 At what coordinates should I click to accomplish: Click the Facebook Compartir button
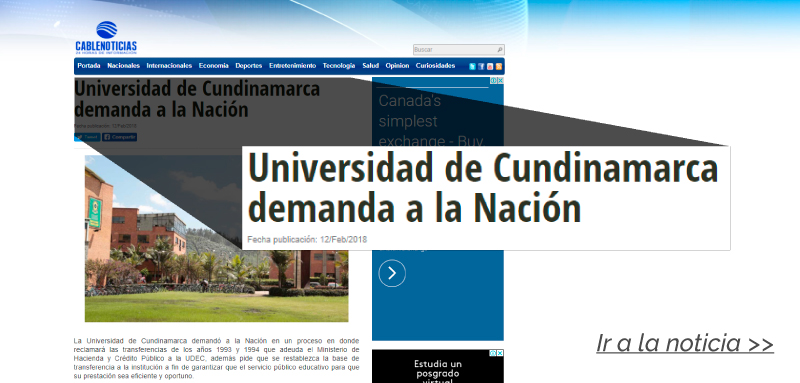point(120,137)
